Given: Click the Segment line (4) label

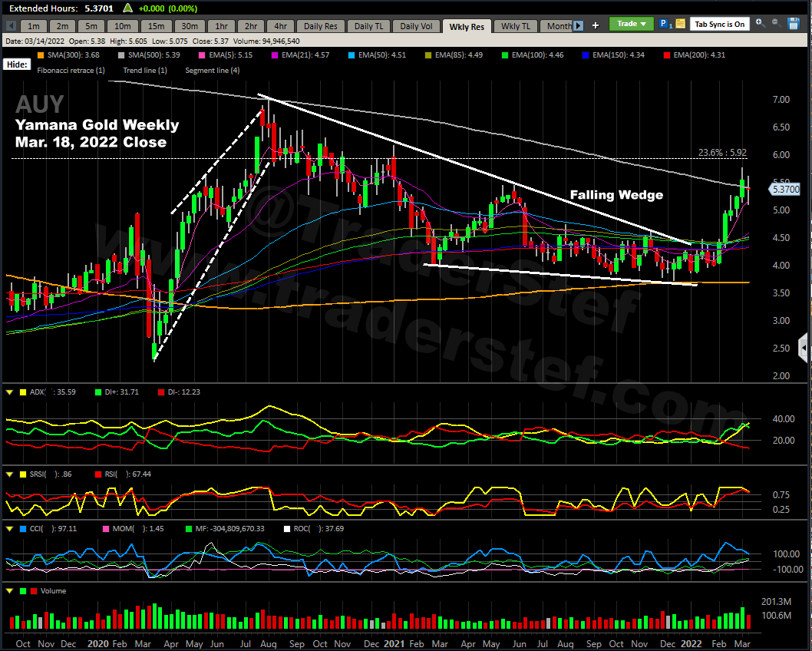Looking at the screenshot, I should coord(212,70).
